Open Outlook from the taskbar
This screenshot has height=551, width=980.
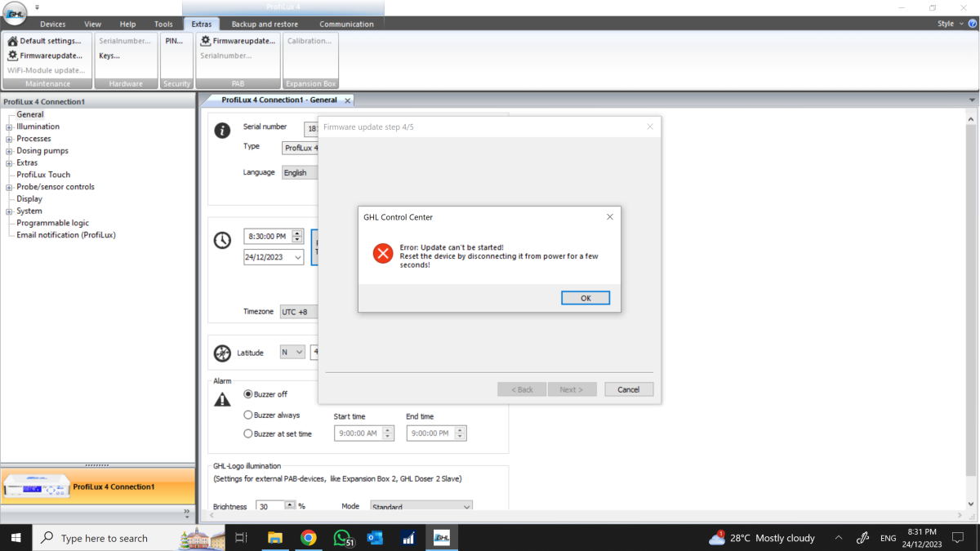point(375,538)
